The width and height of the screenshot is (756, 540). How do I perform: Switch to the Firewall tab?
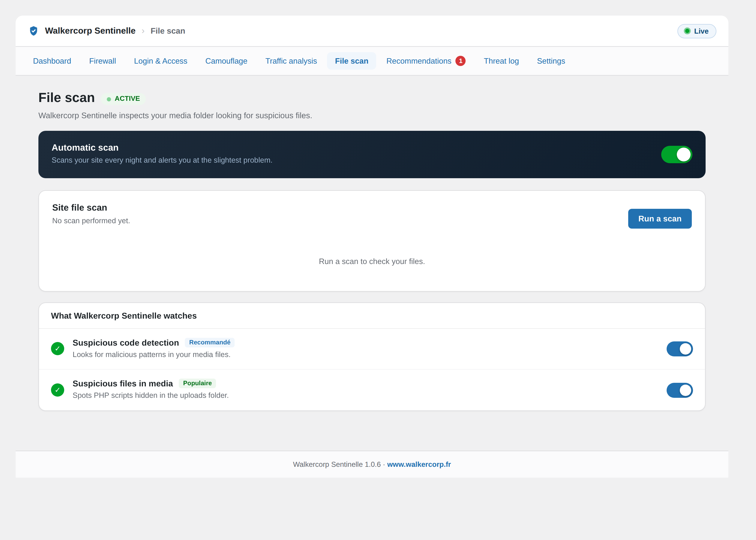pyautogui.click(x=102, y=61)
